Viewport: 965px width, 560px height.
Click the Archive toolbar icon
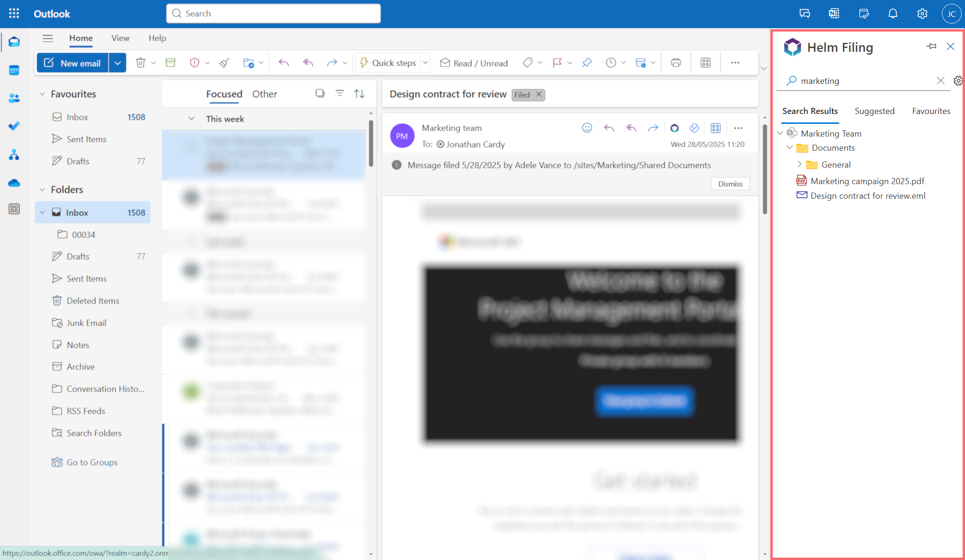(x=171, y=63)
